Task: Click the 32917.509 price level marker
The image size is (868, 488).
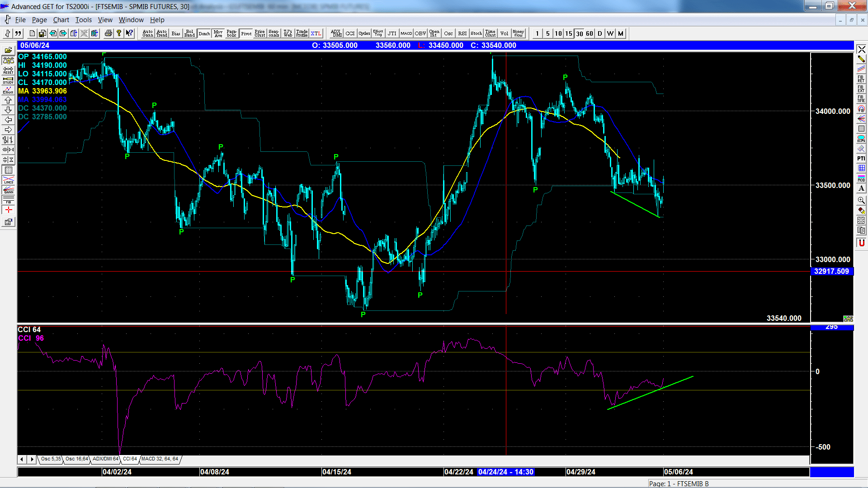Action: (x=831, y=271)
